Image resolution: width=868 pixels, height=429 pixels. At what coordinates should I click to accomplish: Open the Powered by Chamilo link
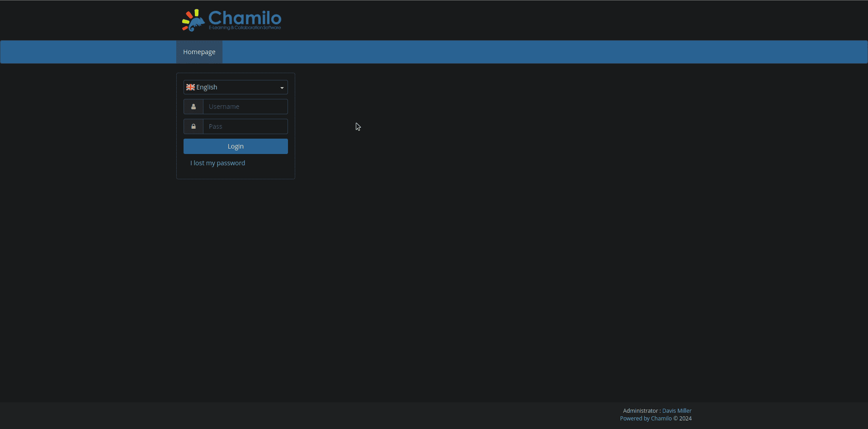coord(646,418)
